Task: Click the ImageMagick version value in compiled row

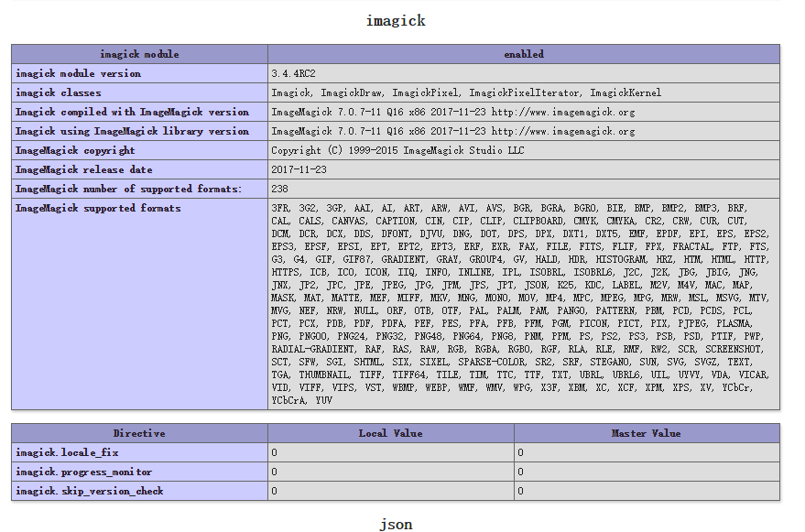Action: point(452,112)
